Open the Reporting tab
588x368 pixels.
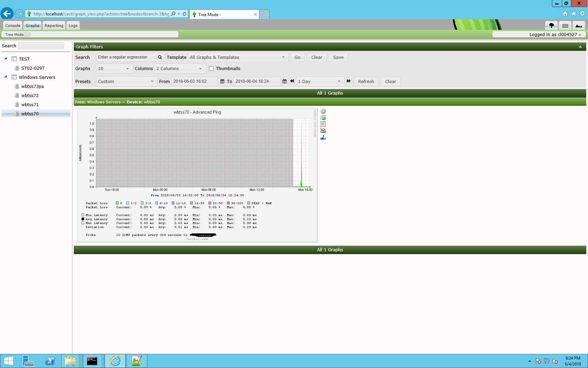[x=54, y=26]
